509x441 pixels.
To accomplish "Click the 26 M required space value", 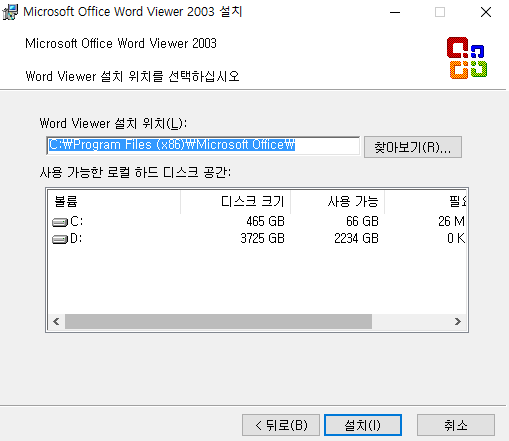I will click(451, 221).
